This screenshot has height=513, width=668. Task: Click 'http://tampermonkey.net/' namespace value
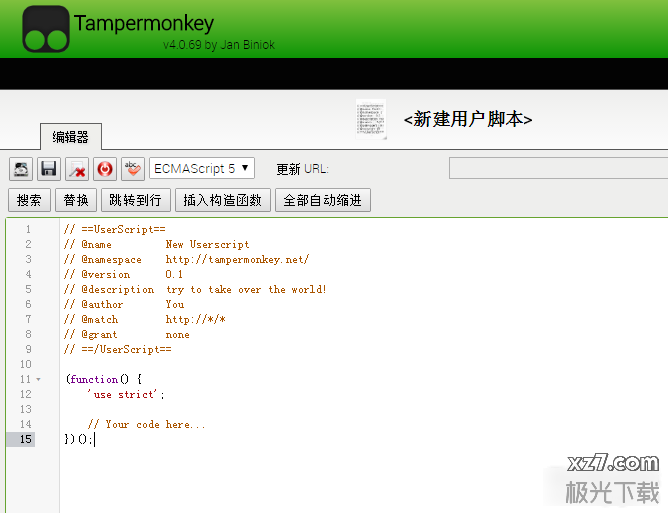(x=237, y=259)
